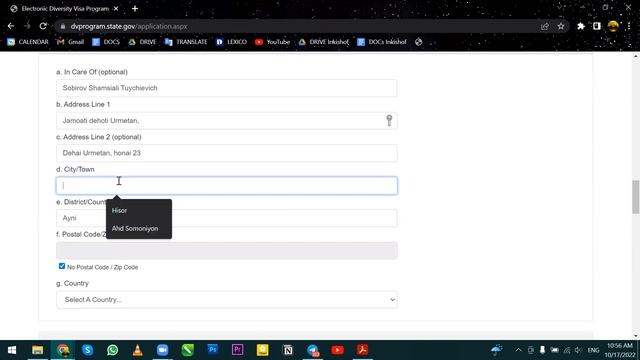
Task: Click the key icon in Address Line 1
Action: point(389,120)
